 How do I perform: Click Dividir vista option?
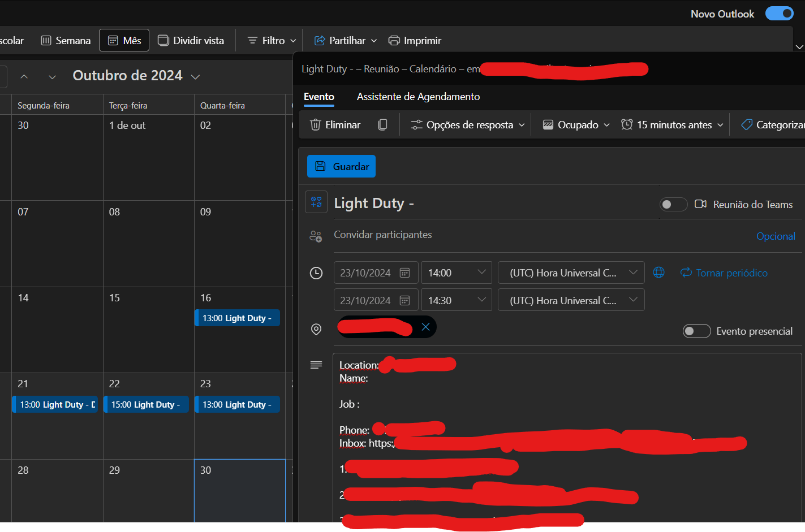click(x=191, y=41)
